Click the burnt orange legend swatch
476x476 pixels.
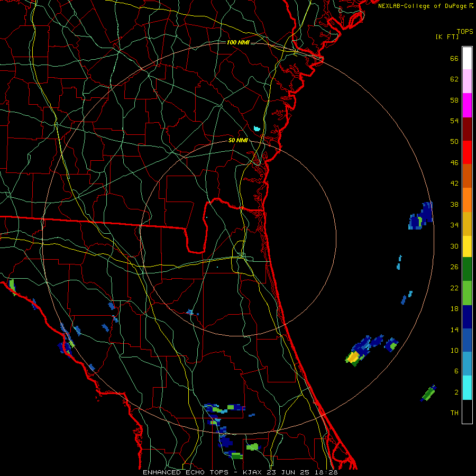[x=467, y=176]
